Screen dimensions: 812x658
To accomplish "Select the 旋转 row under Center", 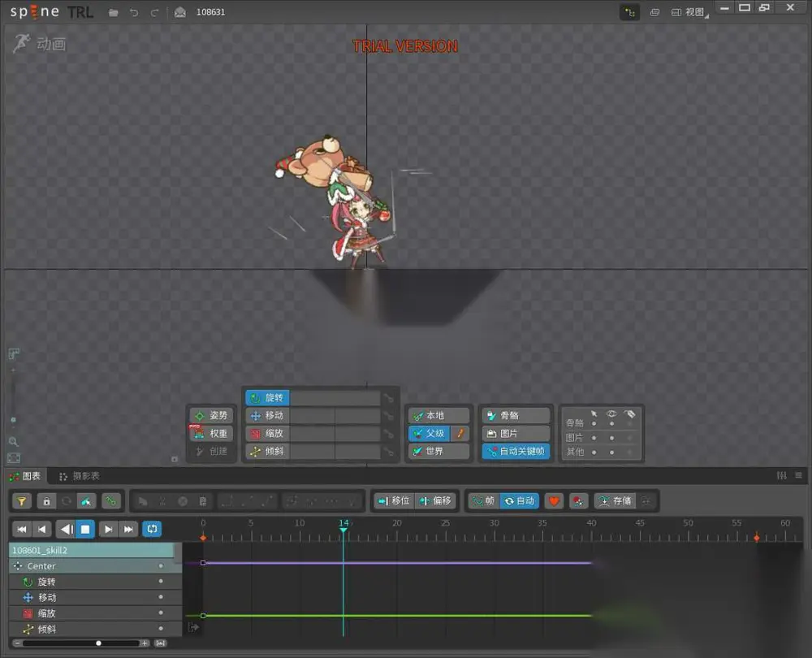I will point(95,582).
